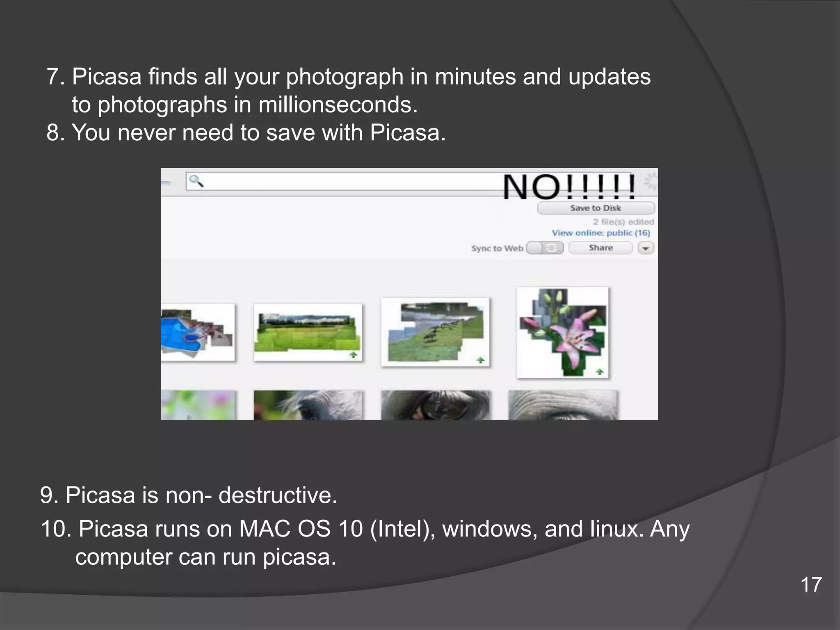840x630 pixels.
Task: Click green upload arrow on lily thumbnail
Action: [x=599, y=372]
